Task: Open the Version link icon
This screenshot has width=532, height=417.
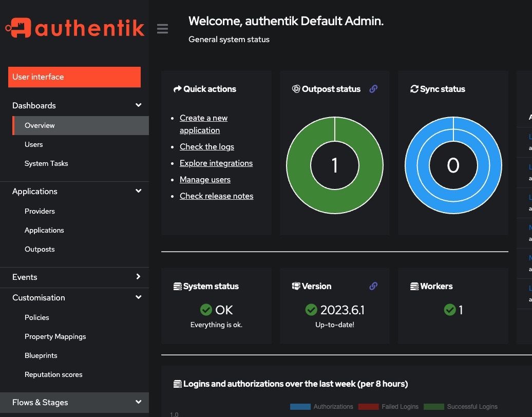Action: [373, 286]
